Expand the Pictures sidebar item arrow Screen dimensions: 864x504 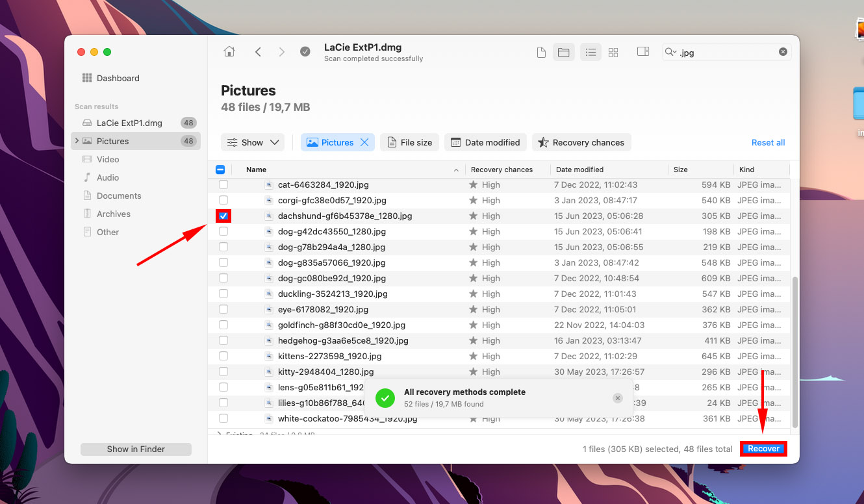point(77,141)
